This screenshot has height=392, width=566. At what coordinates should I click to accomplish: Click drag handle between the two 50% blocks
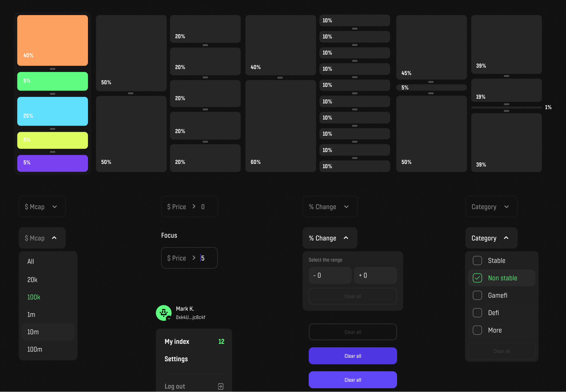tap(131, 93)
